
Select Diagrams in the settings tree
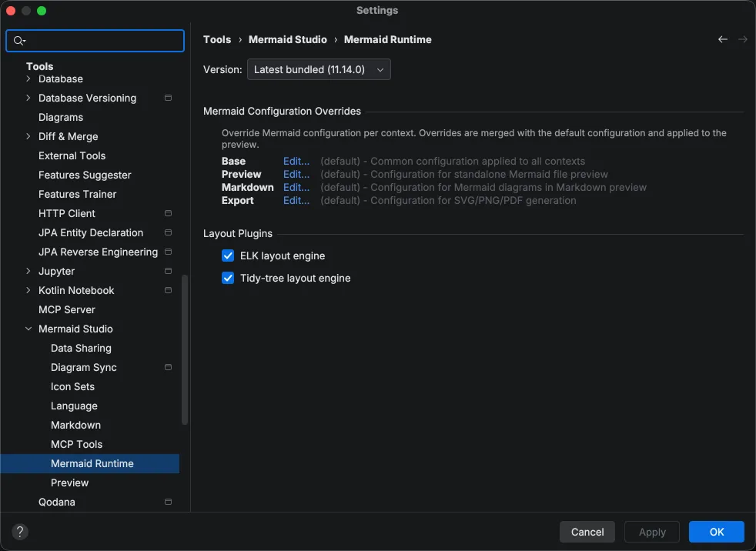click(x=61, y=117)
